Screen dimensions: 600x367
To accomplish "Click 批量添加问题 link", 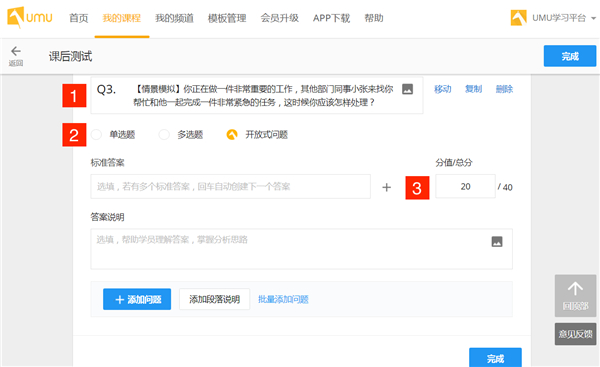I will (x=283, y=299).
